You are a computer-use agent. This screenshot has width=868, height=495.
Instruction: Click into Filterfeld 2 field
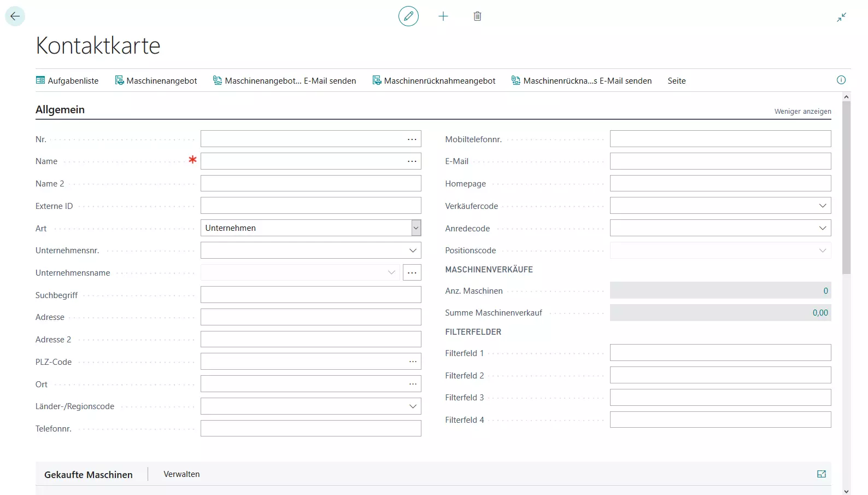[720, 375]
